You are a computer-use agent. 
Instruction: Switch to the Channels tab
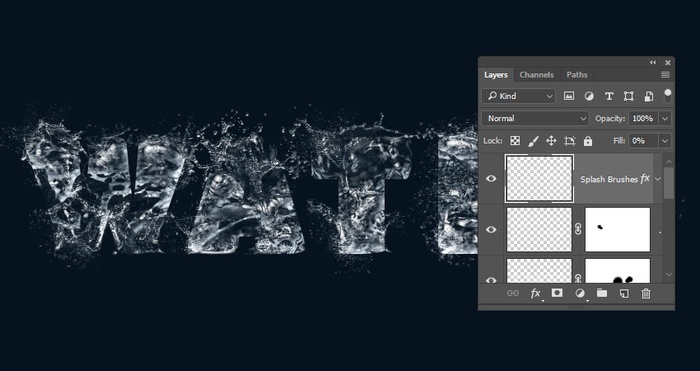point(536,75)
